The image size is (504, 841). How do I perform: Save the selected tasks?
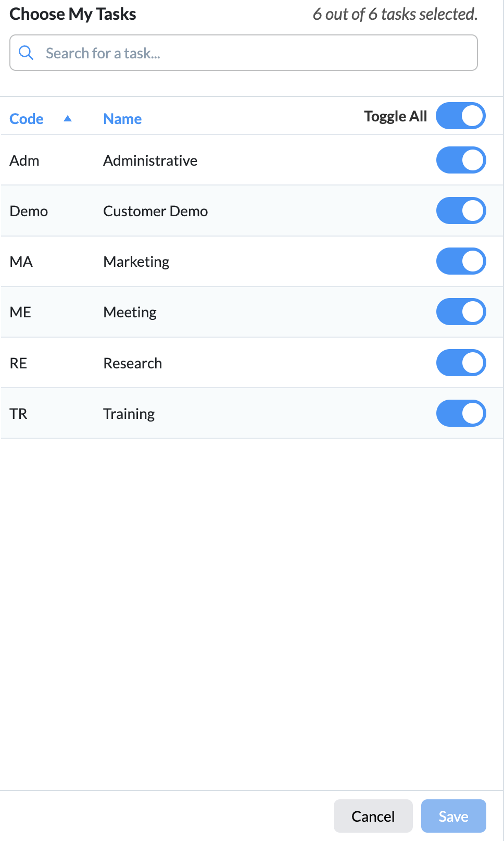pos(453,816)
